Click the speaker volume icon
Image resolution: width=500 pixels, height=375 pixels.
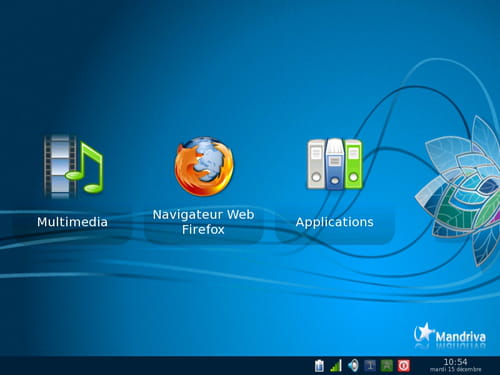[353, 366]
